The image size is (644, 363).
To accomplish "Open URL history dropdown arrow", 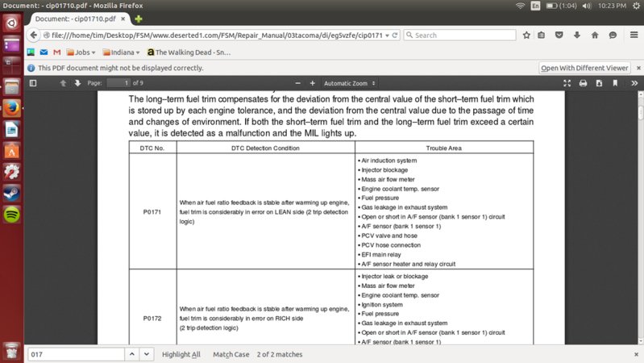I will [x=387, y=35].
